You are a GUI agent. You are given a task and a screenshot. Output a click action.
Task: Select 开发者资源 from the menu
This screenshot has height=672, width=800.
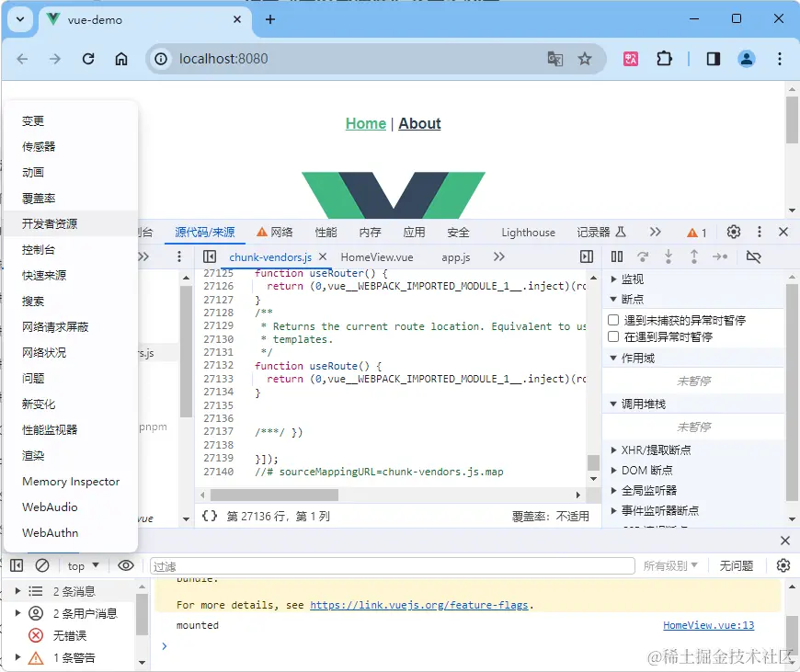71,223
